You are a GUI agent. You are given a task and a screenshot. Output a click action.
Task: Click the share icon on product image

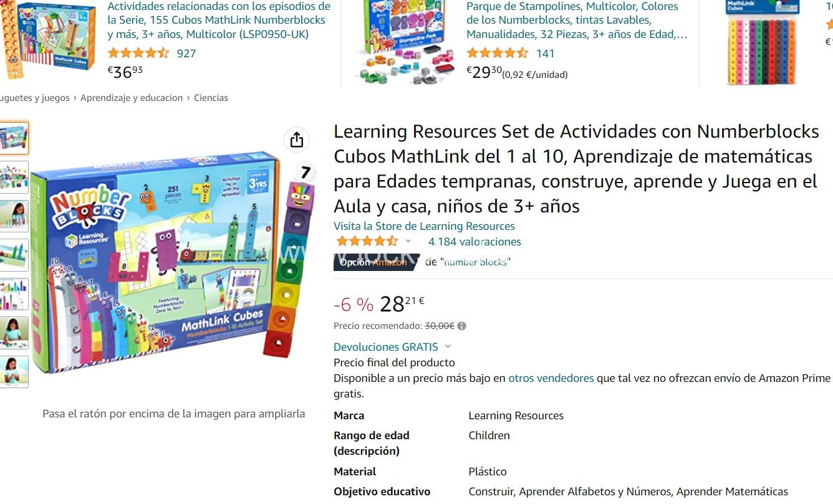point(297,140)
